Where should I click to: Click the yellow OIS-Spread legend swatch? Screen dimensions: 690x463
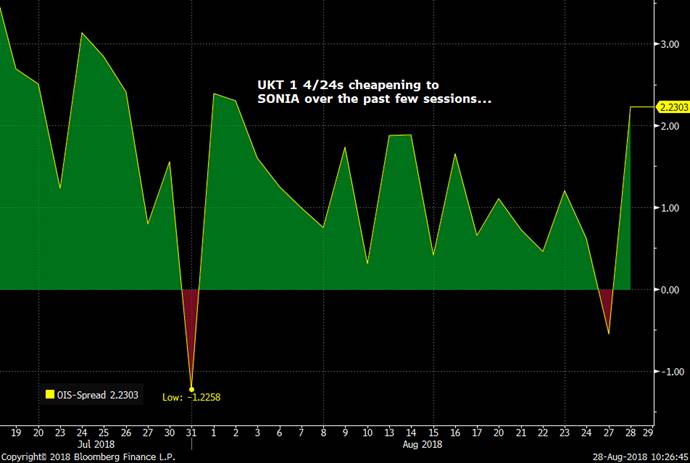49,394
